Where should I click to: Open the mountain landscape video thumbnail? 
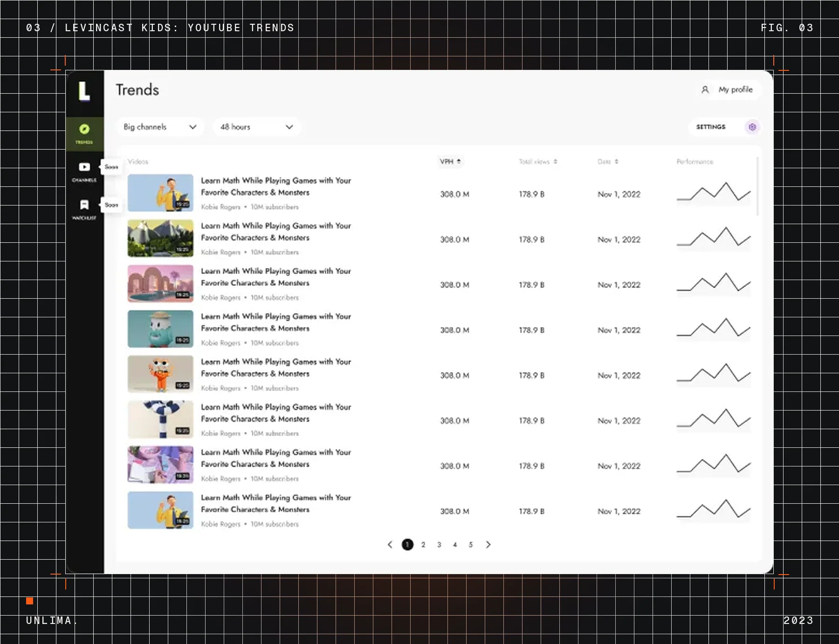(160, 238)
